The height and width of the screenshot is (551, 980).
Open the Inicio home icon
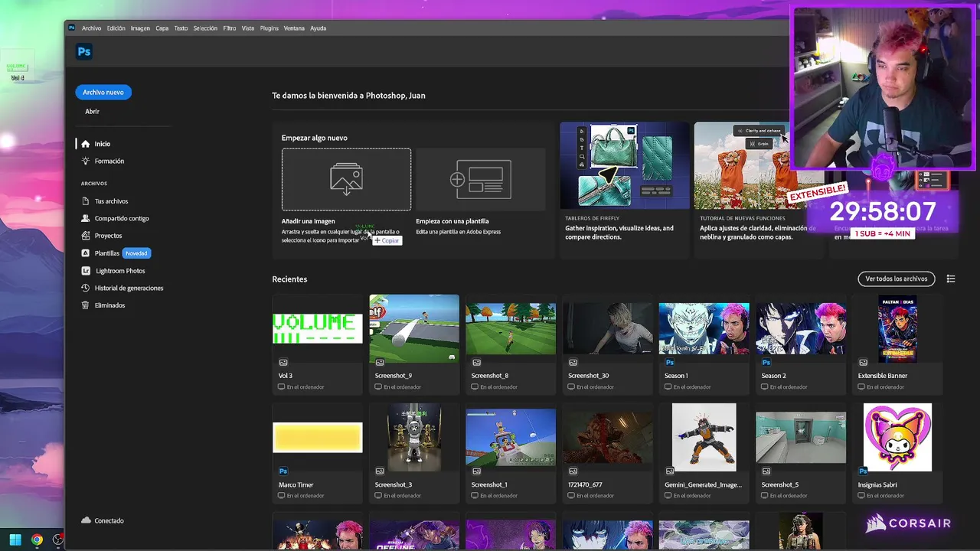(86, 144)
